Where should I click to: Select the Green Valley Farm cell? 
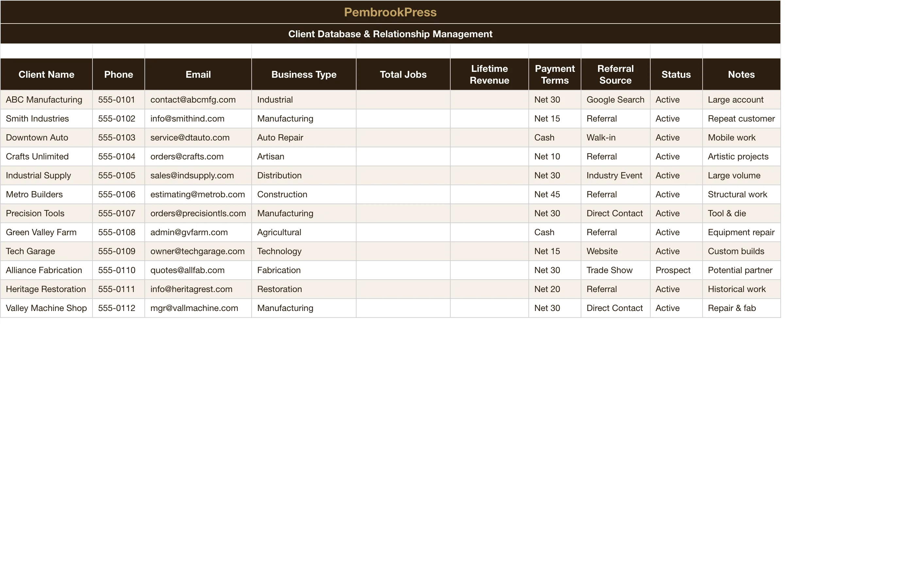pyautogui.click(x=46, y=232)
